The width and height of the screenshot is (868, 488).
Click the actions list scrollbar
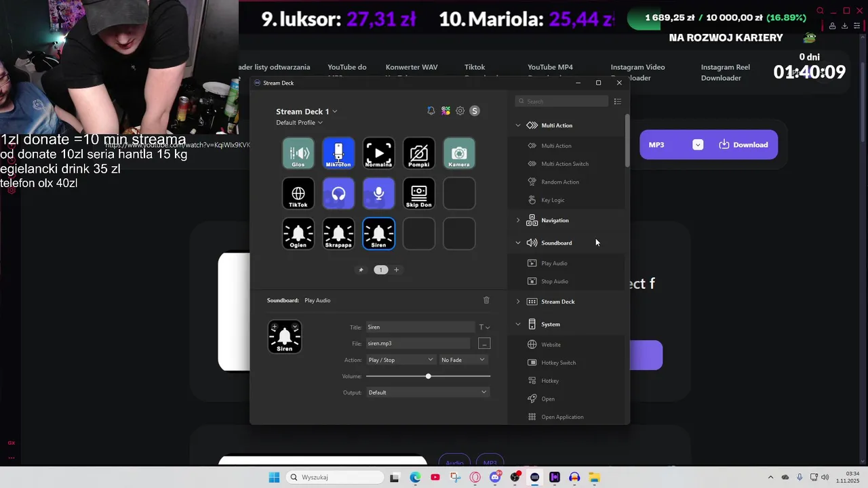tap(627, 141)
